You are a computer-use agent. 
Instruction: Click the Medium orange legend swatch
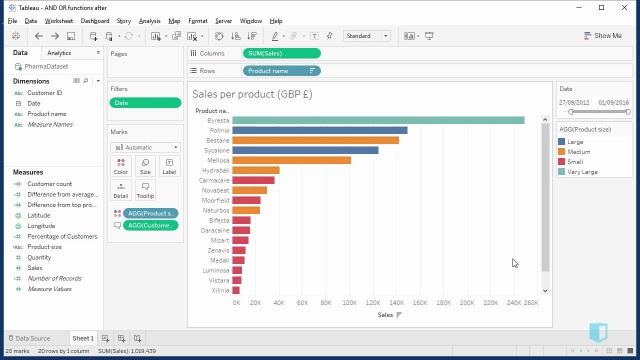pos(562,151)
